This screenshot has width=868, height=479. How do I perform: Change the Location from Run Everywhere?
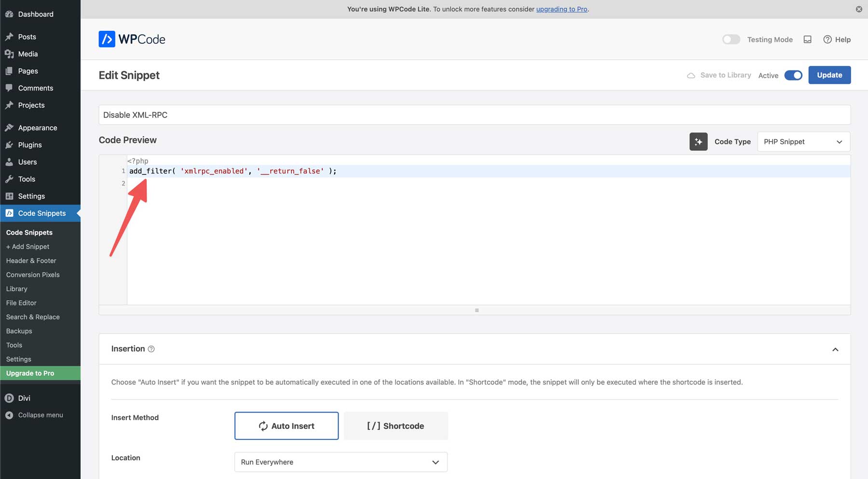[x=340, y=462]
